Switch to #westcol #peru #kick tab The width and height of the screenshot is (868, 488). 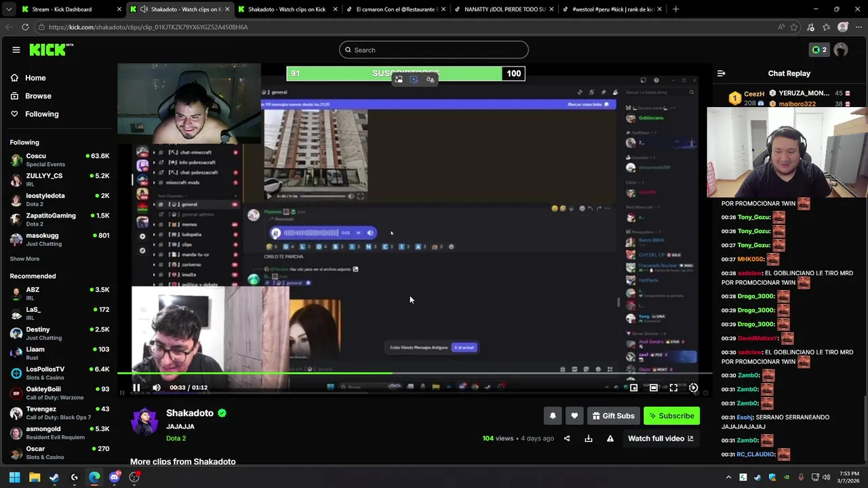click(x=613, y=9)
